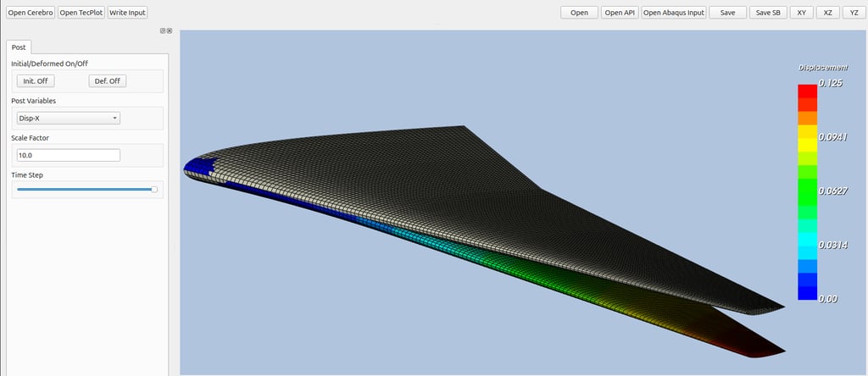Set view to XZ plane
868x376 pixels.
(x=827, y=13)
